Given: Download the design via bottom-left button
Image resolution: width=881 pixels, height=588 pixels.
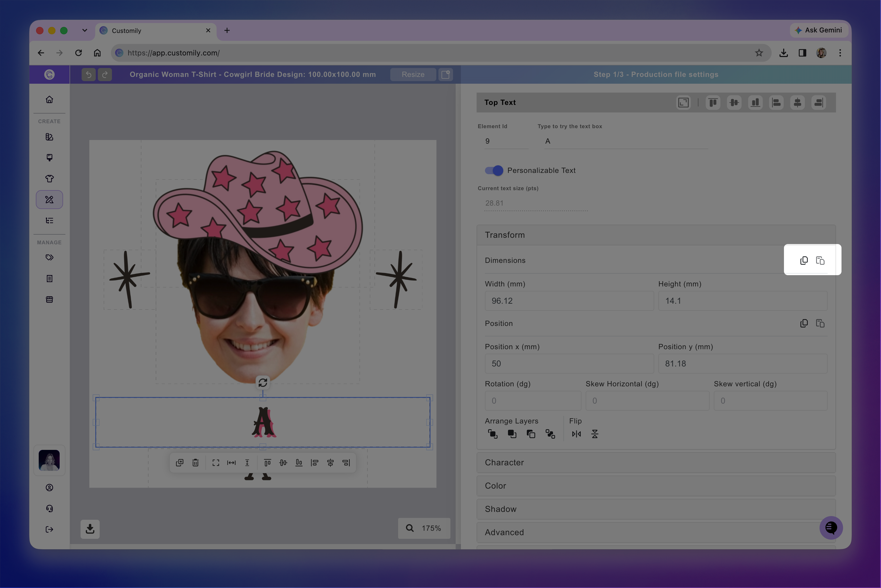Looking at the screenshot, I should pos(90,529).
